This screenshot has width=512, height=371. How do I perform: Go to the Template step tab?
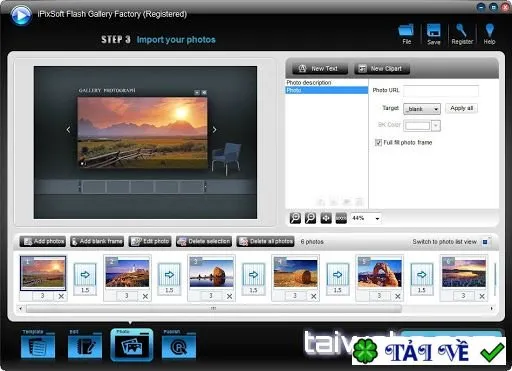38,344
